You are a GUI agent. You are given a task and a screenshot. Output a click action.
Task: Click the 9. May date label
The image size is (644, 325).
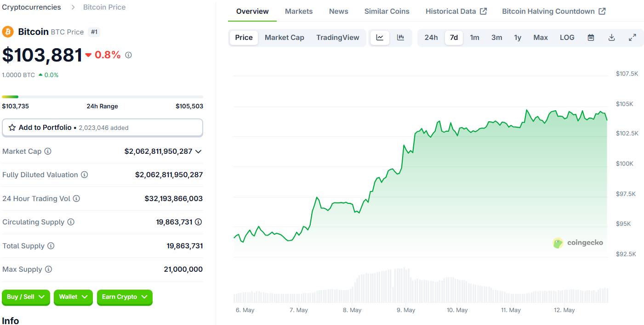pyautogui.click(x=406, y=310)
